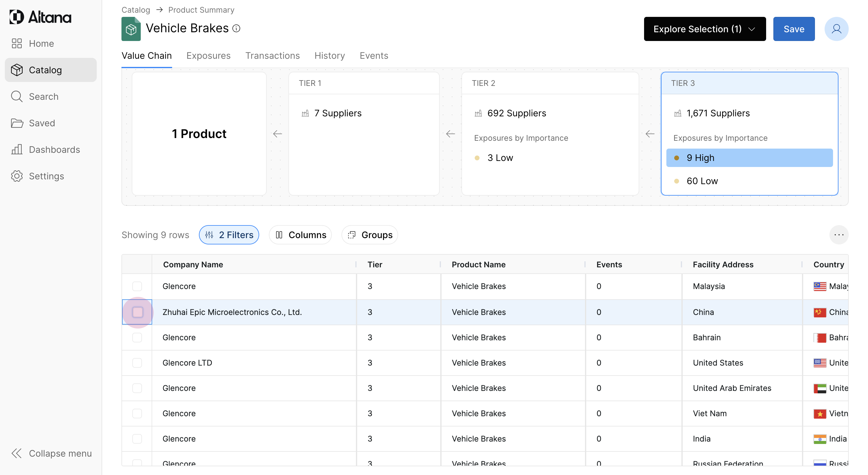Select the 60 Low exposure in Tier 3
Image resolution: width=868 pixels, height=475 pixels.
pos(702,181)
